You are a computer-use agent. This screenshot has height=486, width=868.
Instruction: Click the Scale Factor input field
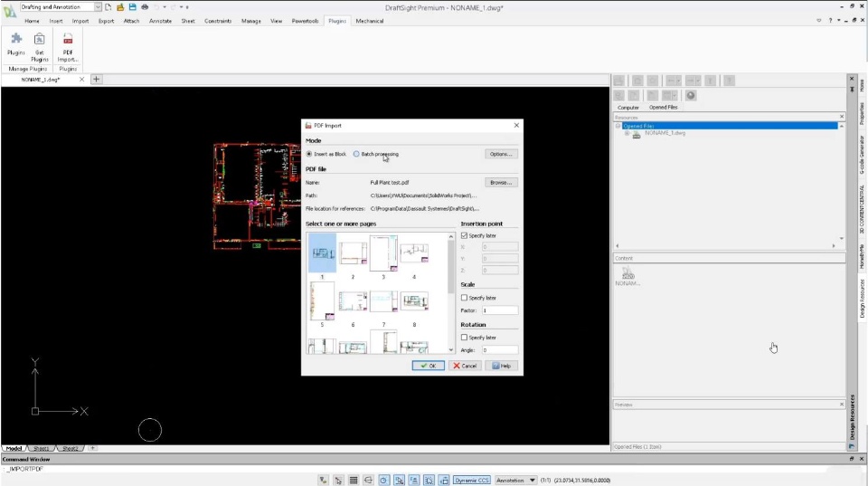(x=500, y=310)
